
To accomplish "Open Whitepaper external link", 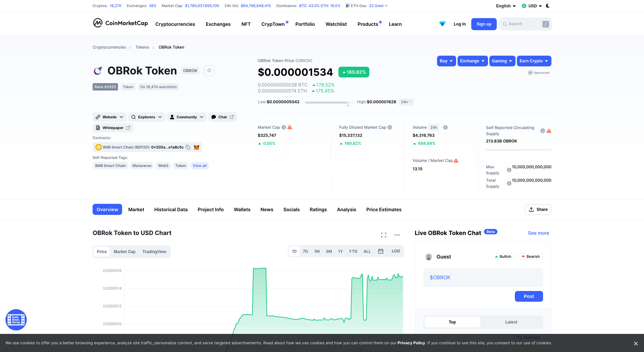I will pyautogui.click(x=113, y=128).
